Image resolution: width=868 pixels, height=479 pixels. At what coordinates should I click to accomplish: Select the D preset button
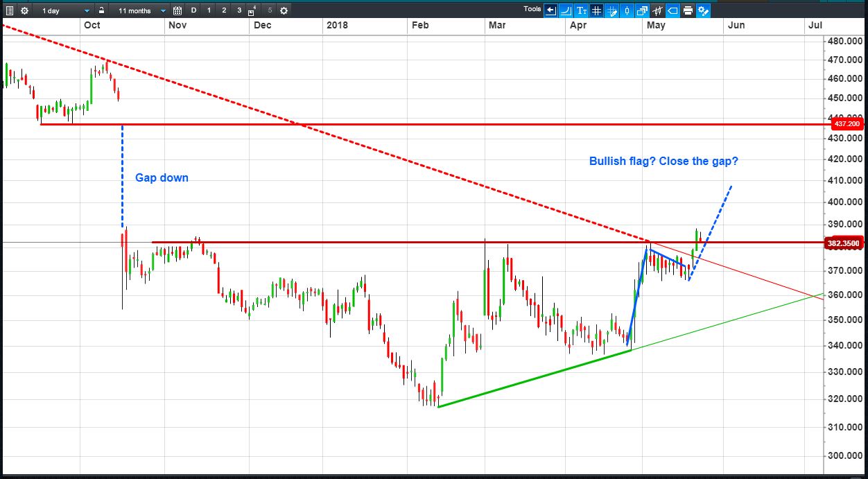click(193, 10)
